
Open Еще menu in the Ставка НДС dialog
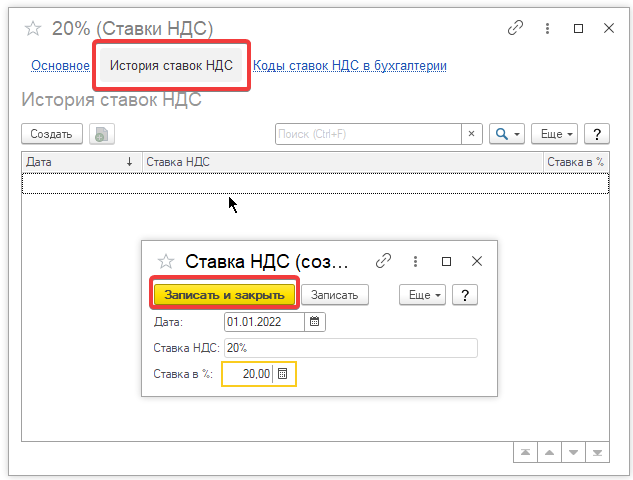click(x=422, y=295)
